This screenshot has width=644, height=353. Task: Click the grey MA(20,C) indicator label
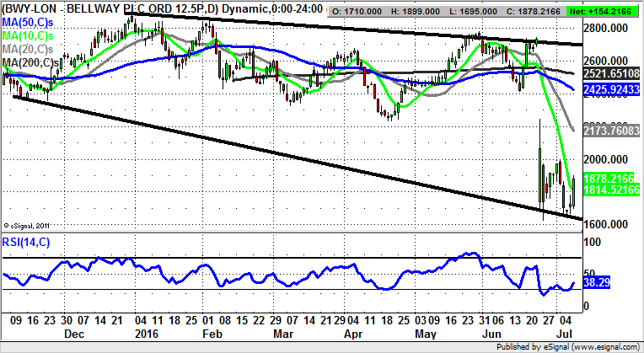pos(30,48)
